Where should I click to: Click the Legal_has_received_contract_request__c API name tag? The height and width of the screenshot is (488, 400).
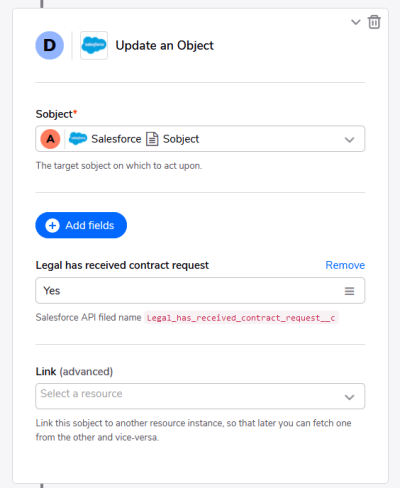[x=241, y=318]
